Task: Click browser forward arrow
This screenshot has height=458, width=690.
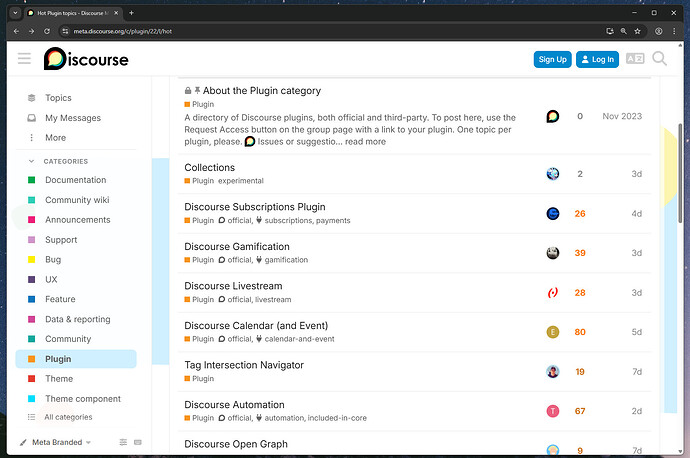Action: 31,31
